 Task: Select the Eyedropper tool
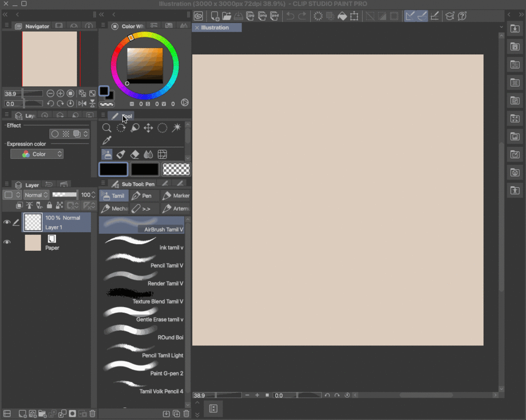click(107, 141)
